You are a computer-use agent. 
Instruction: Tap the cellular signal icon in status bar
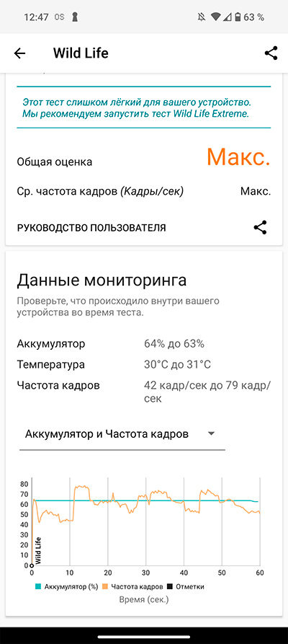[228, 17]
